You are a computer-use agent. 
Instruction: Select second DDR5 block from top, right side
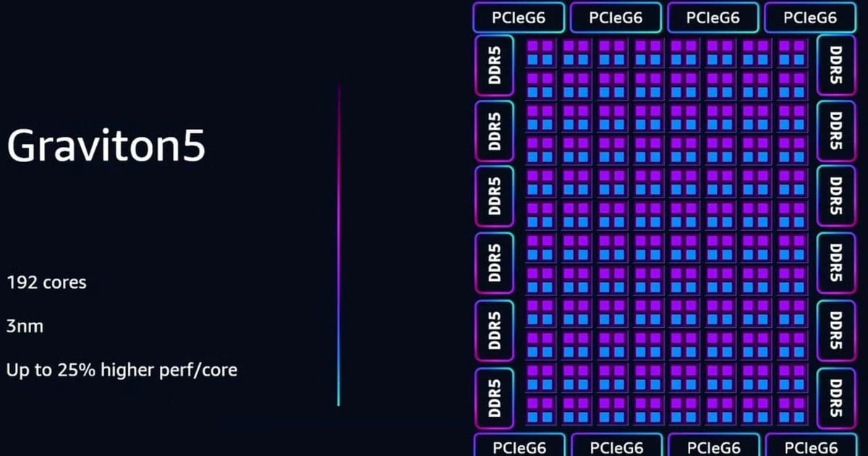836,131
